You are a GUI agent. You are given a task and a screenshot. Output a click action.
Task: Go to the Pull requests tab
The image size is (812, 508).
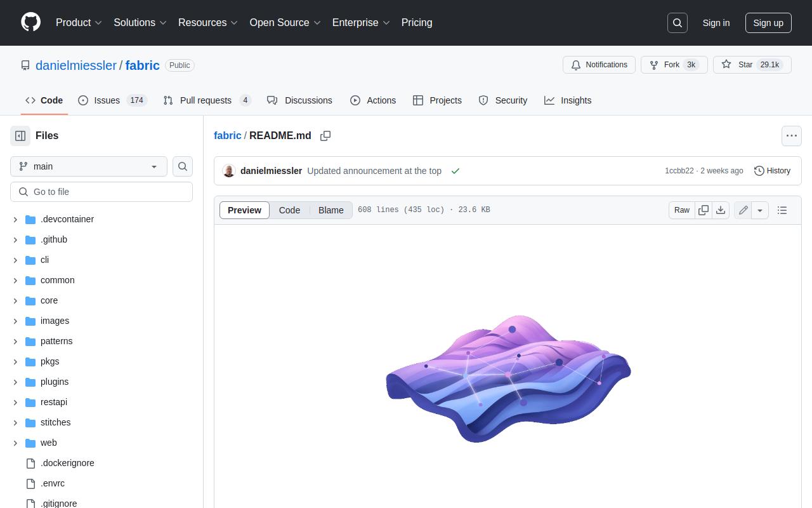pyautogui.click(x=206, y=100)
